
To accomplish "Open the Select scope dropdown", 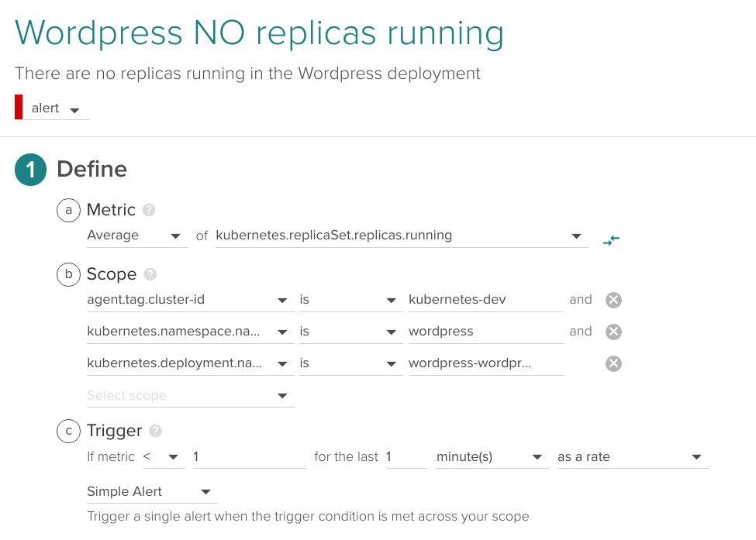I will point(191,395).
